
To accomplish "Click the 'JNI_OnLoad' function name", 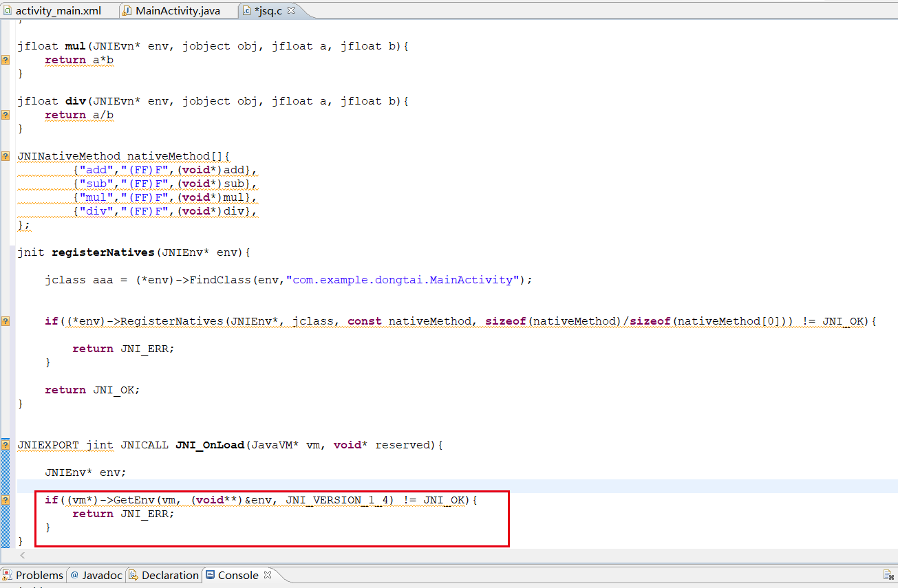I will [x=210, y=445].
